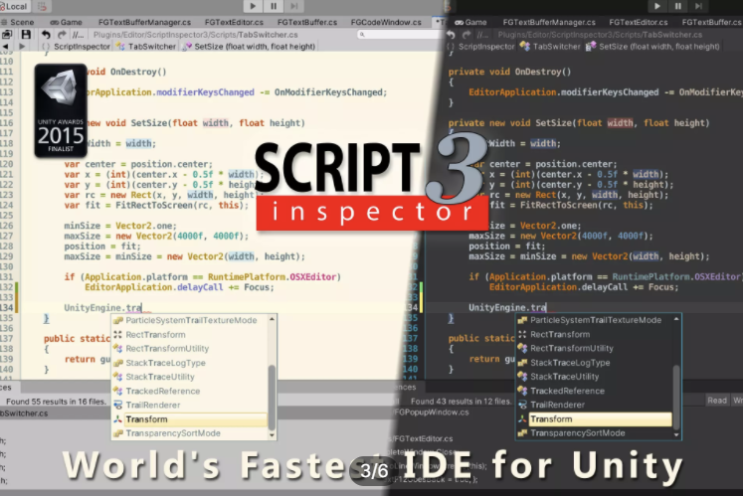Open FGTextBuffer.cs tab in light editor
Image resolution: width=743 pixels, height=496 pixels.
(307, 22)
